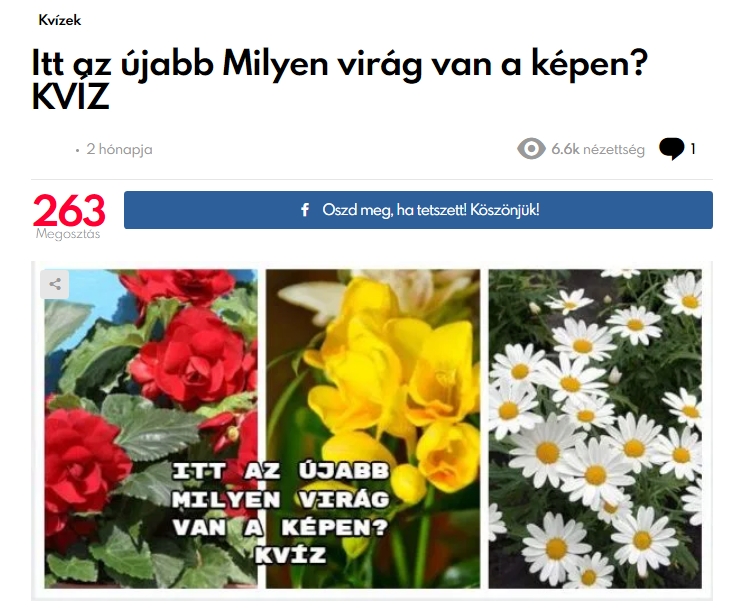Click the 2 hónapja timestamp
Viewport: 735px width, 610px height.
pyautogui.click(x=119, y=149)
